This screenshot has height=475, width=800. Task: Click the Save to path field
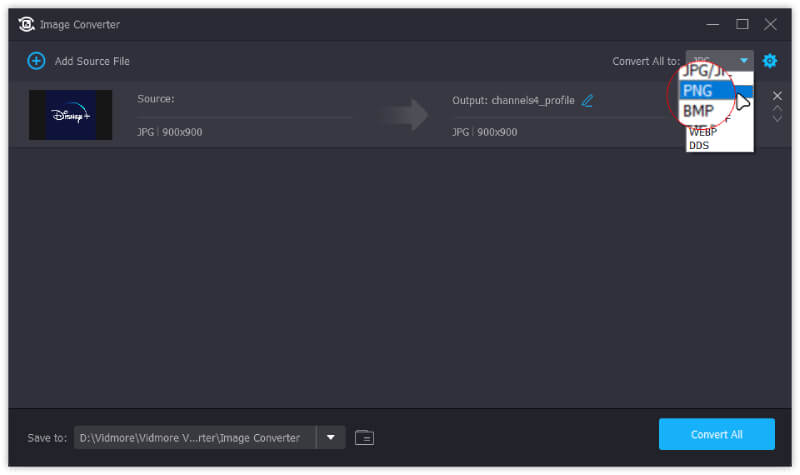pyautogui.click(x=195, y=437)
